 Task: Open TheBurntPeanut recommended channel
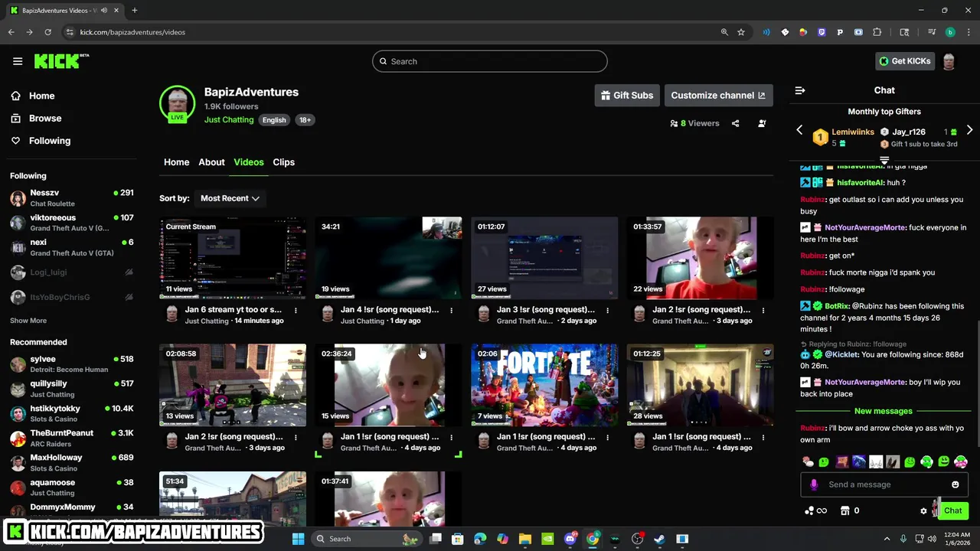coord(71,439)
